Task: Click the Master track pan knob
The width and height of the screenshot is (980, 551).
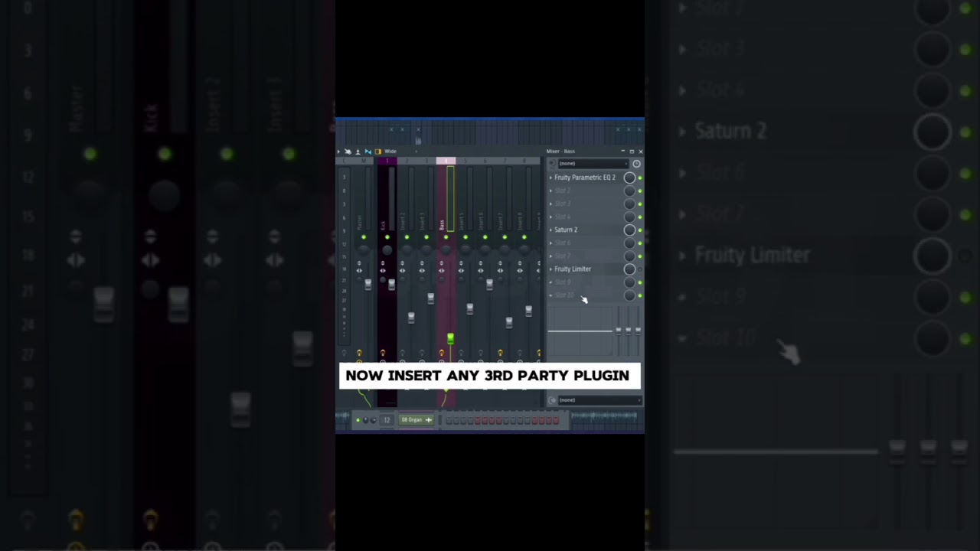Action: (x=364, y=250)
